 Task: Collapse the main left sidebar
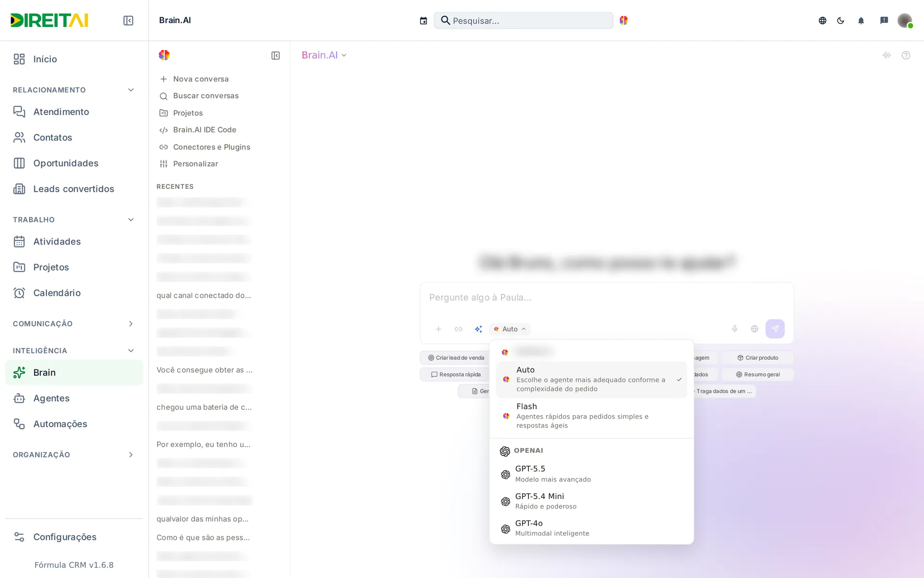[128, 20]
